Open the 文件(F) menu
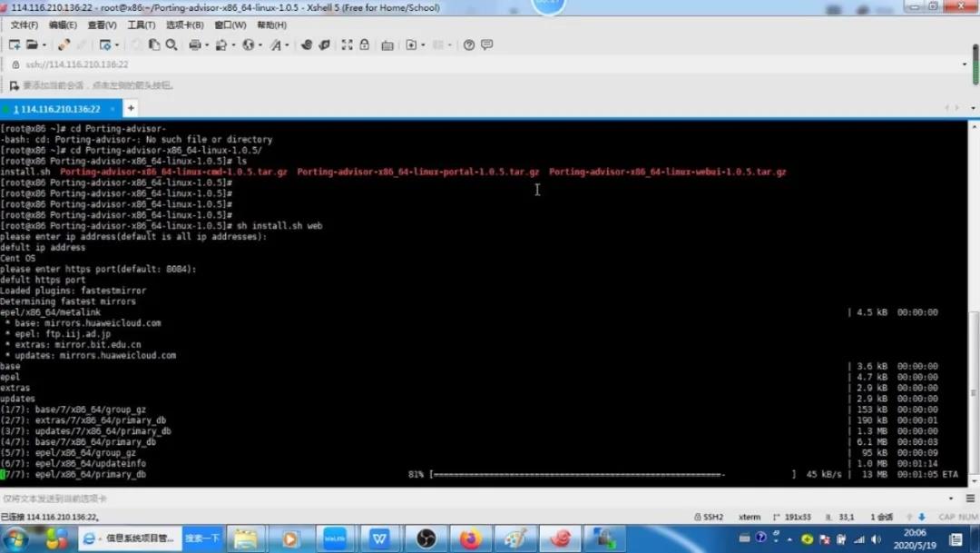Screen dimensions: 980x553 [x=24, y=25]
